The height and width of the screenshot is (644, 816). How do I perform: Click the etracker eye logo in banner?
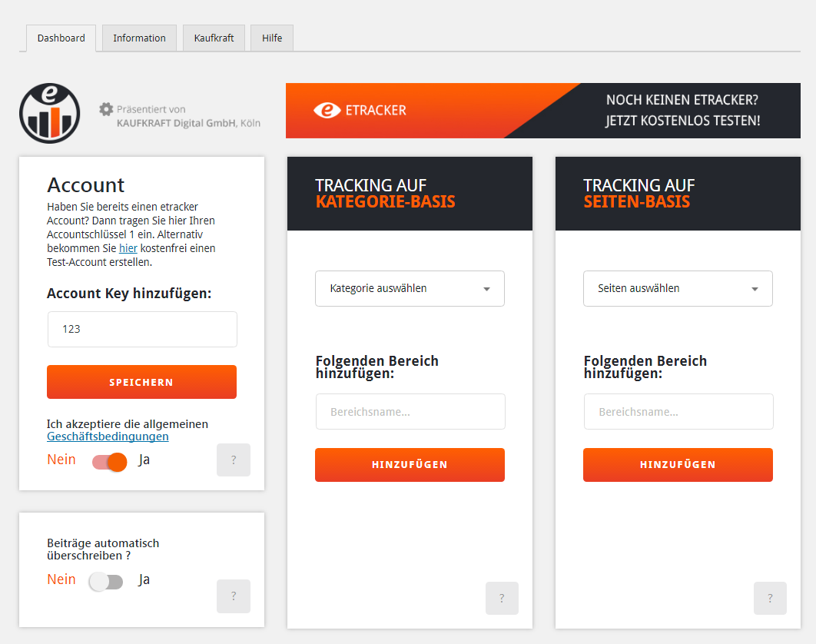[327, 111]
